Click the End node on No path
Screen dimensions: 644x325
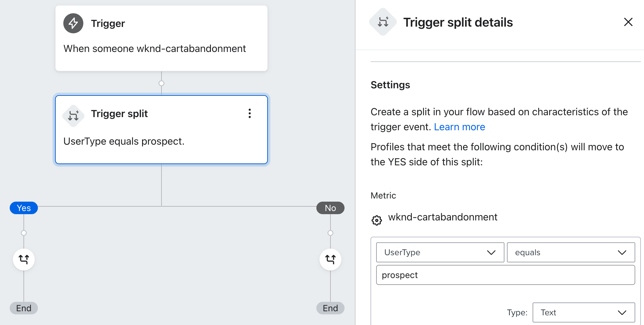(x=330, y=308)
